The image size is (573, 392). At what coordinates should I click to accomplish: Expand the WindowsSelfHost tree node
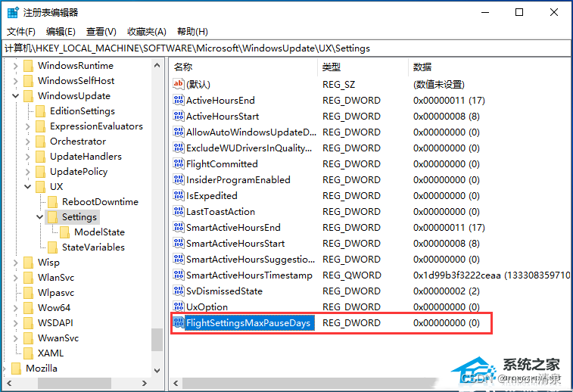coord(15,81)
